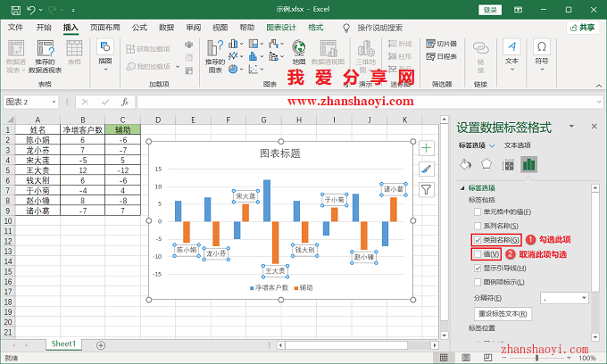Toggle the Value (值) checkbox
This screenshot has width=607, height=364.
coord(478,254)
